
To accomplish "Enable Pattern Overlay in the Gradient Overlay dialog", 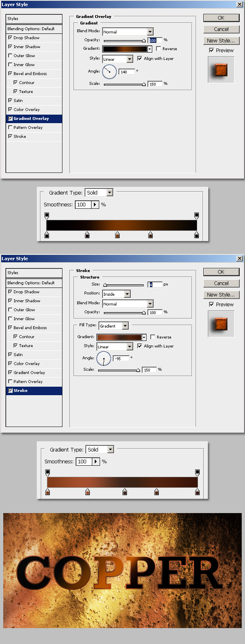I will click(10, 127).
